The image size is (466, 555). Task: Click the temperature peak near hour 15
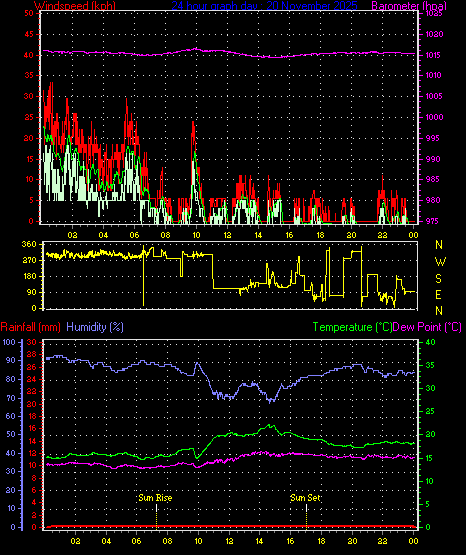point(270,426)
